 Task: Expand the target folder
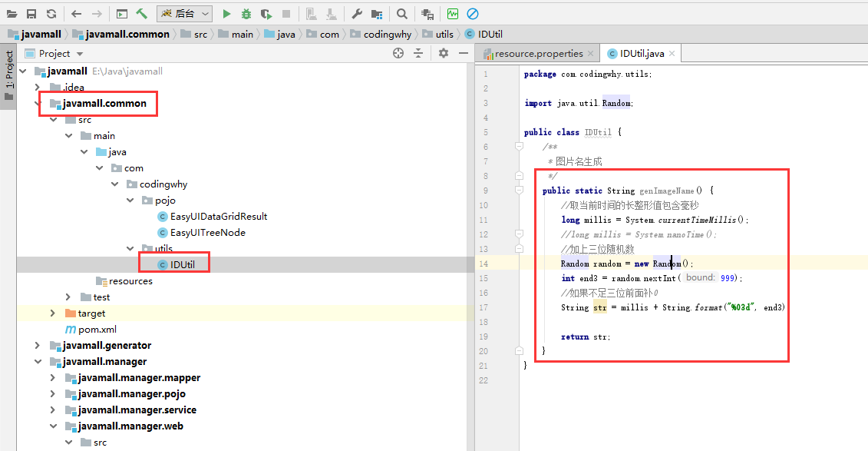(52, 313)
